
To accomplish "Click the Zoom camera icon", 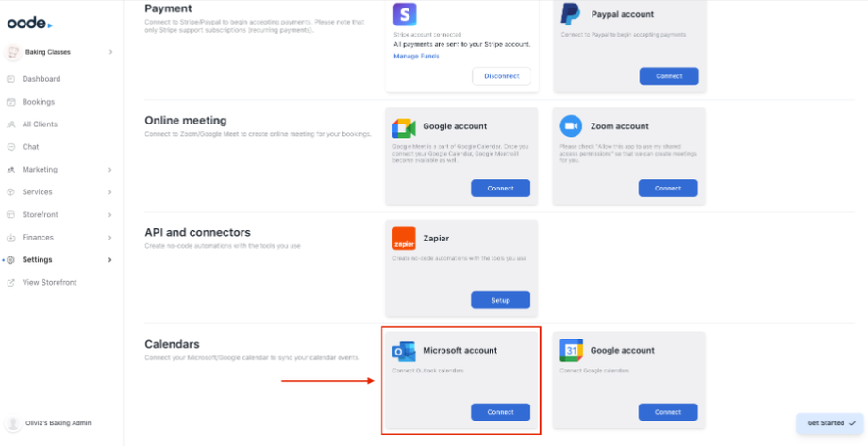I will point(571,126).
